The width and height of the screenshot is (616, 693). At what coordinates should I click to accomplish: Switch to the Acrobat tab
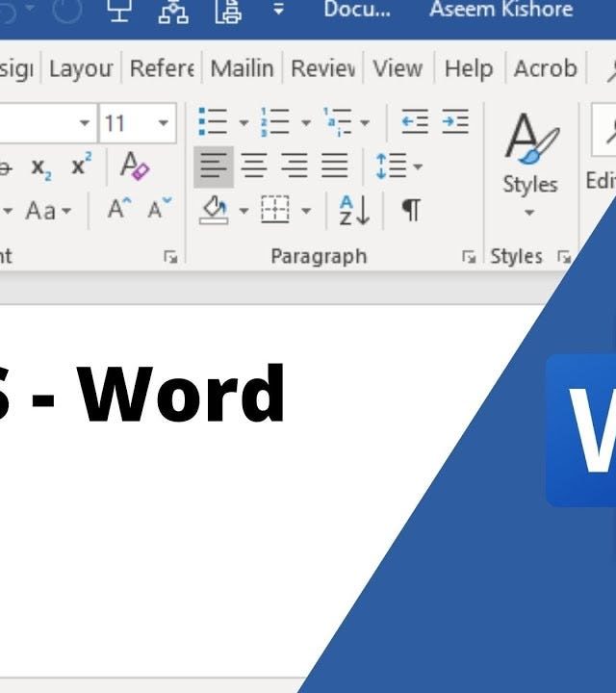click(x=546, y=68)
